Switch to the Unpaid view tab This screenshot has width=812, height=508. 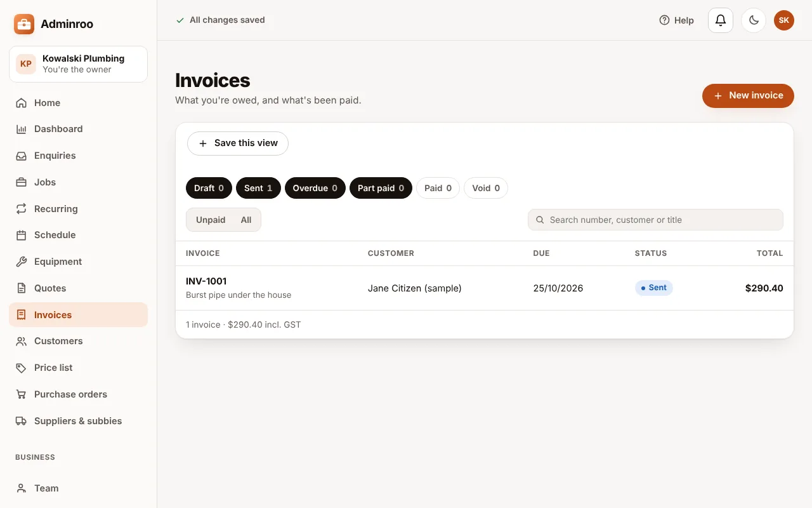point(211,220)
